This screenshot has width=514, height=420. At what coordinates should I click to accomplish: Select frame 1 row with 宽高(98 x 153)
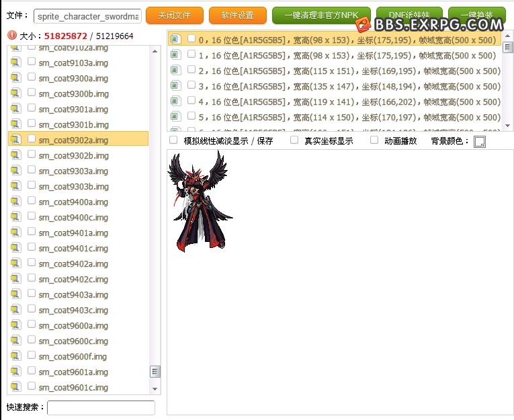(335, 55)
